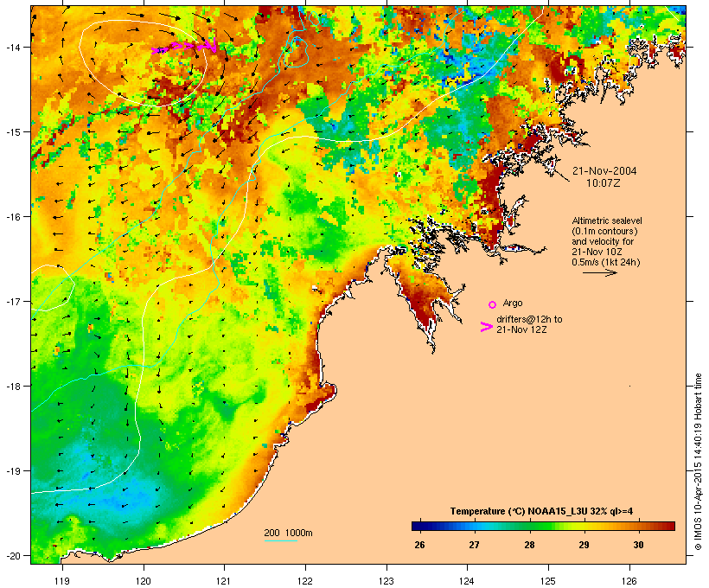Click the longitude axis label 126
709x588 pixels.
629,581
